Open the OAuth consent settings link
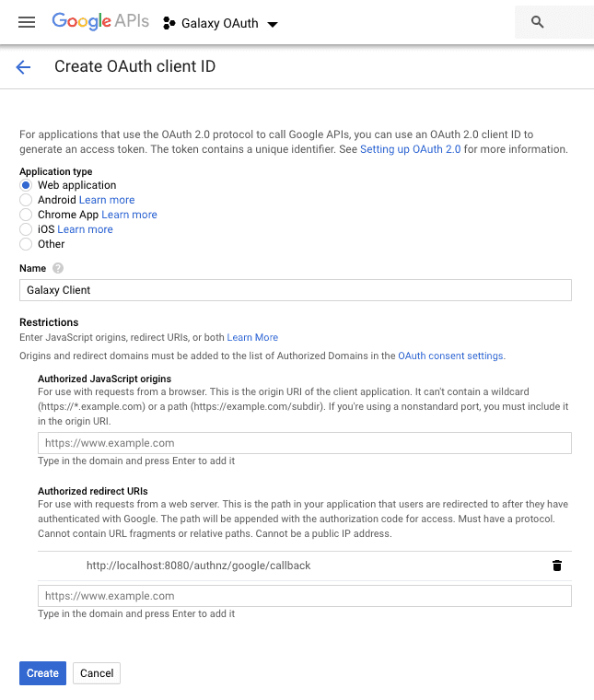 click(x=450, y=356)
